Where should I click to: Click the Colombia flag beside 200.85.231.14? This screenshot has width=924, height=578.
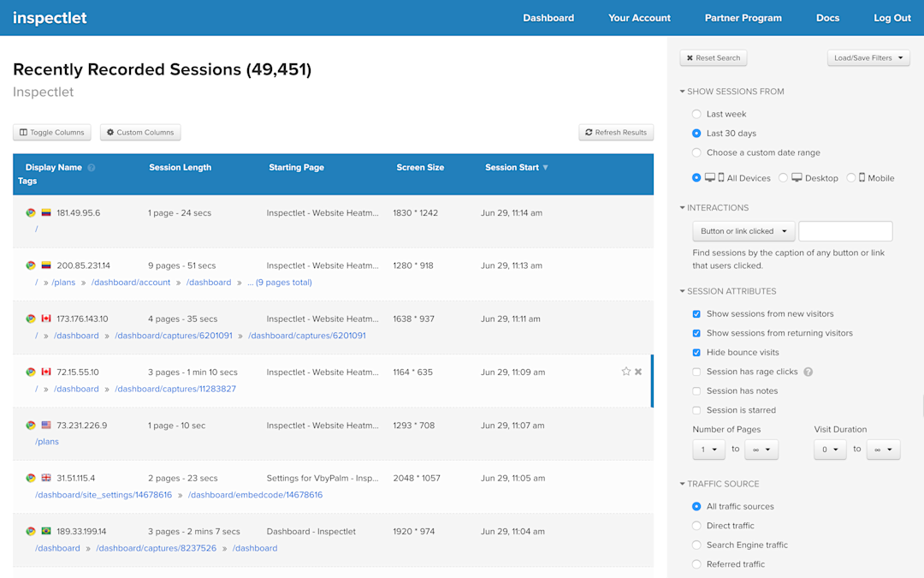tap(46, 265)
